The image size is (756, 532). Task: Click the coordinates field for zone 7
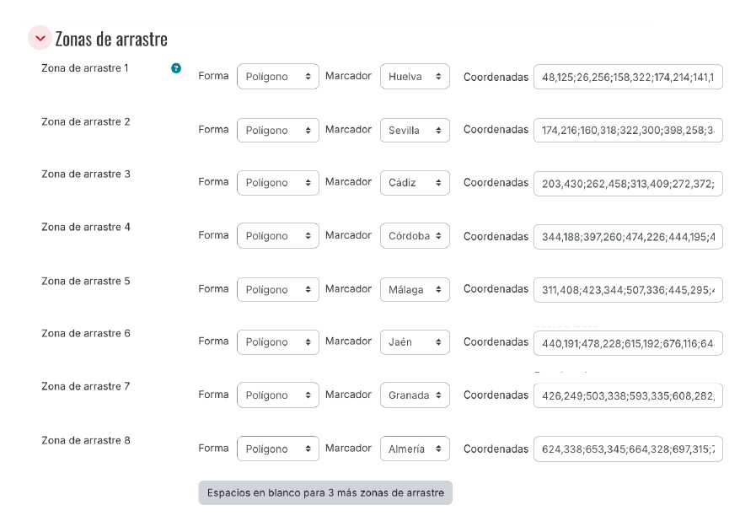(627, 395)
